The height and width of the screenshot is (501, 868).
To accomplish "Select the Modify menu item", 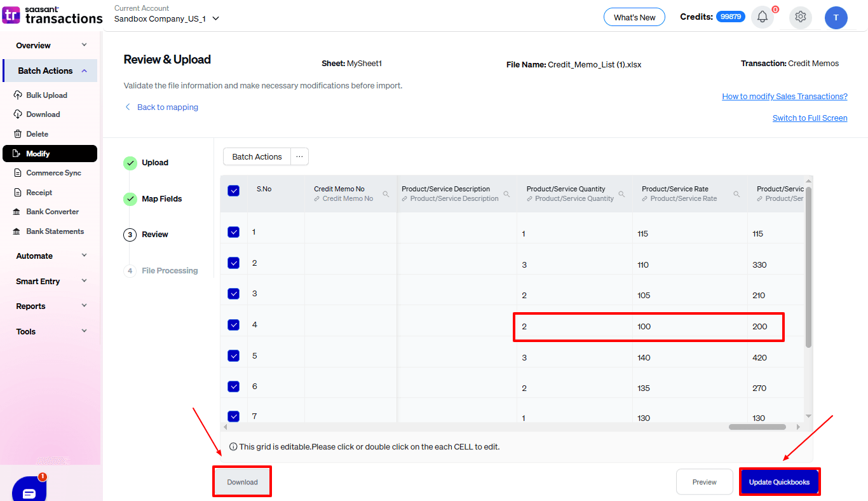I will click(38, 153).
